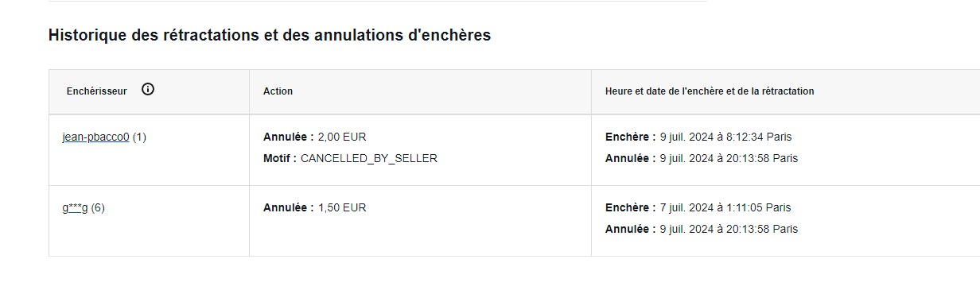The image size is (980, 294).
Task: Open g***g bidder profile link
Action: coord(75,208)
